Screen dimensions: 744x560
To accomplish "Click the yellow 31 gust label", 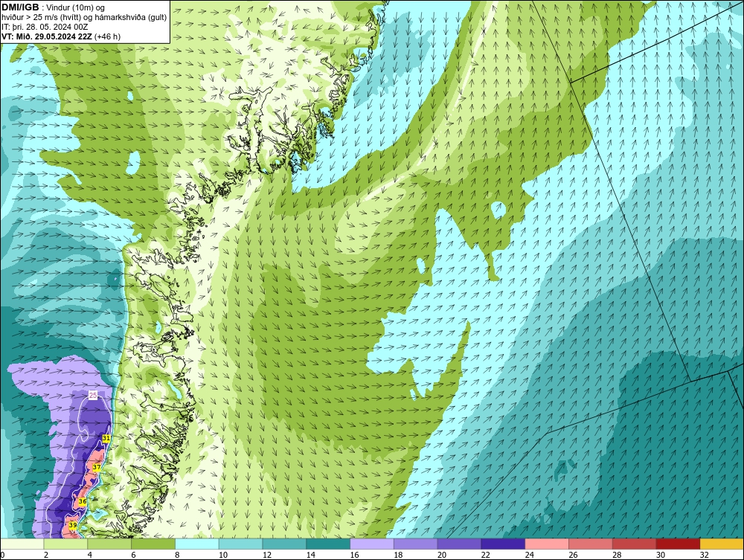I will pos(106,439).
